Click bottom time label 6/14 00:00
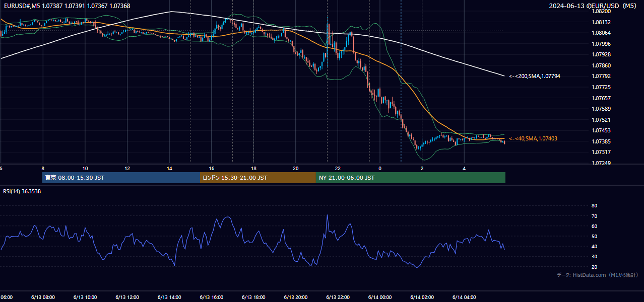This screenshot has width=644, height=302. 380,297
